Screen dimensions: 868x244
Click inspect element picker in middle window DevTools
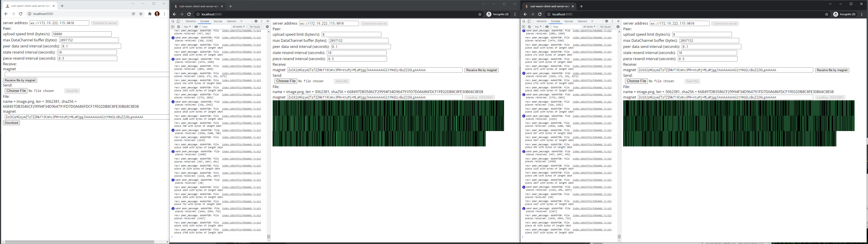point(173,21)
